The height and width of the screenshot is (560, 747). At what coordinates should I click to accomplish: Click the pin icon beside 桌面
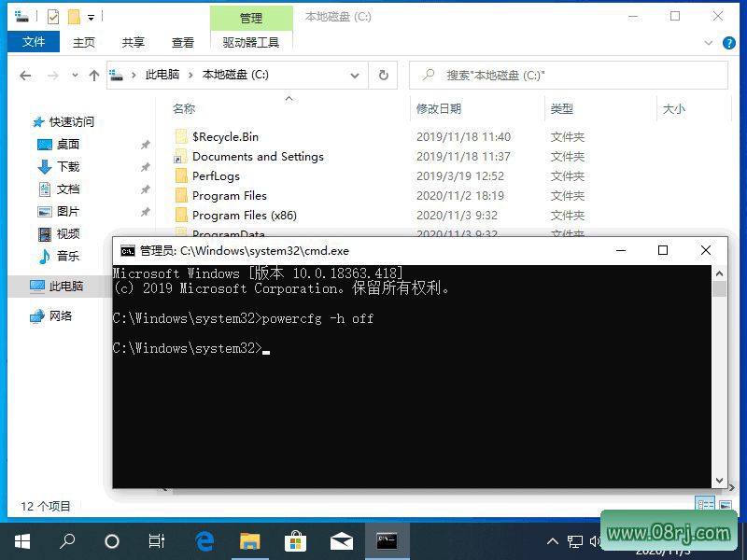146,145
